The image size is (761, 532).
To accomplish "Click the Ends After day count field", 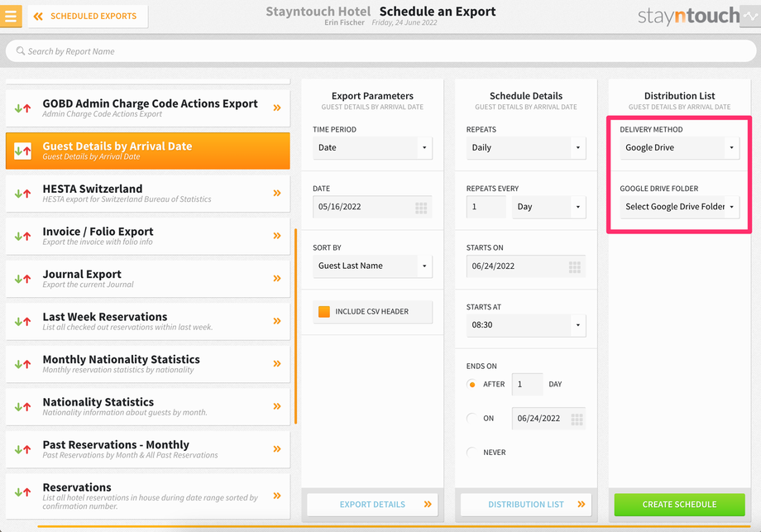I will pos(527,385).
